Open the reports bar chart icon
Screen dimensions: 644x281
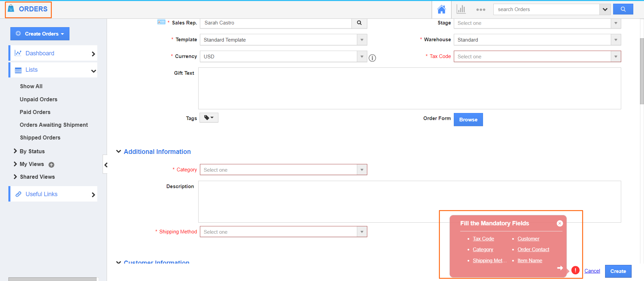pyautogui.click(x=461, y=9)
